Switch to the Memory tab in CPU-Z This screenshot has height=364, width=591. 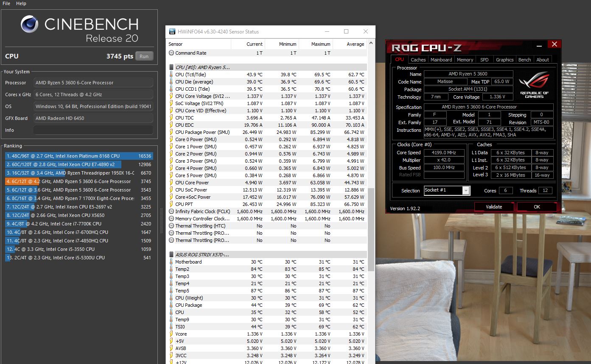pos(465,60)
